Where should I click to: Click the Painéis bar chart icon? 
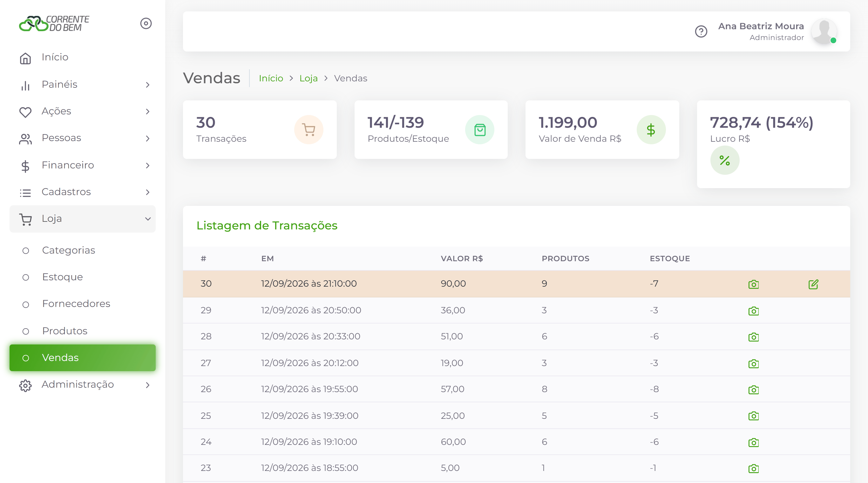25,85
